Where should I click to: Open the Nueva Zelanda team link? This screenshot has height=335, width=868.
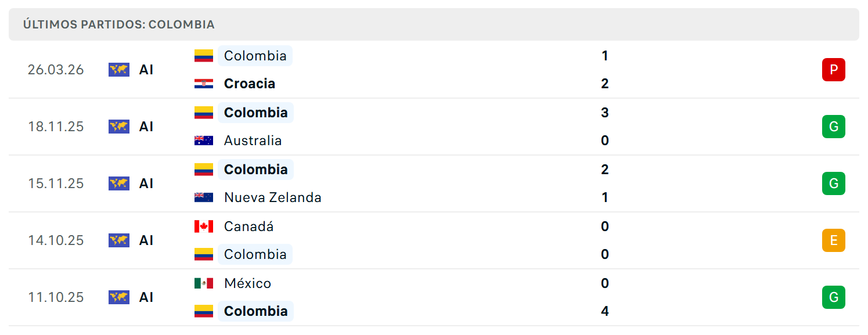coord(273,197)
